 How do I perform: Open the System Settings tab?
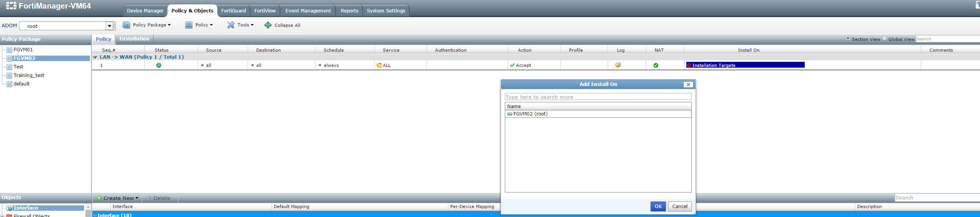386,11
